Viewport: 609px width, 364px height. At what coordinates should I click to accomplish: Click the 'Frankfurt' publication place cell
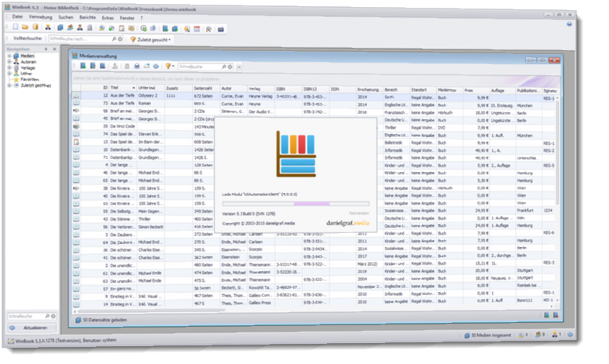click(x=528, y=211)
